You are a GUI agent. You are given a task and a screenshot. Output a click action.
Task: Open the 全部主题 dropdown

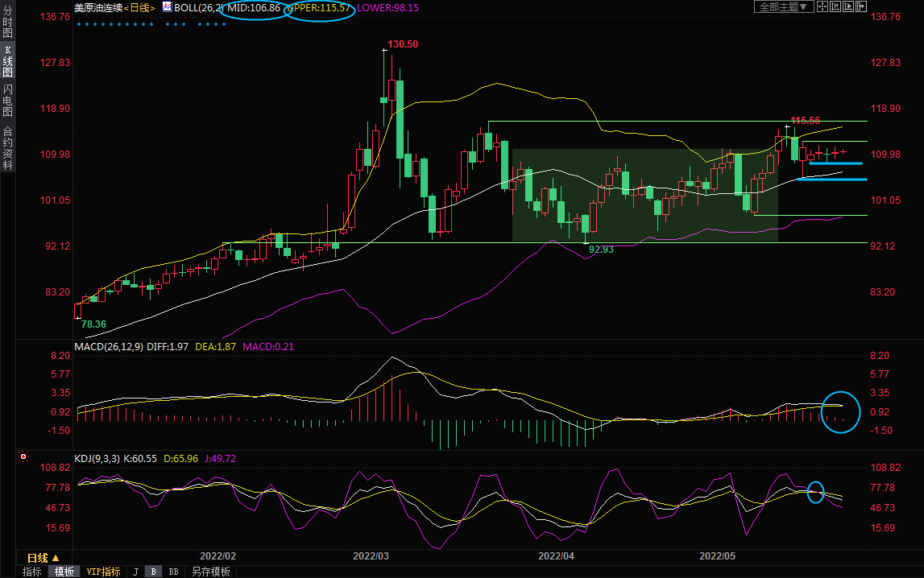782,7
